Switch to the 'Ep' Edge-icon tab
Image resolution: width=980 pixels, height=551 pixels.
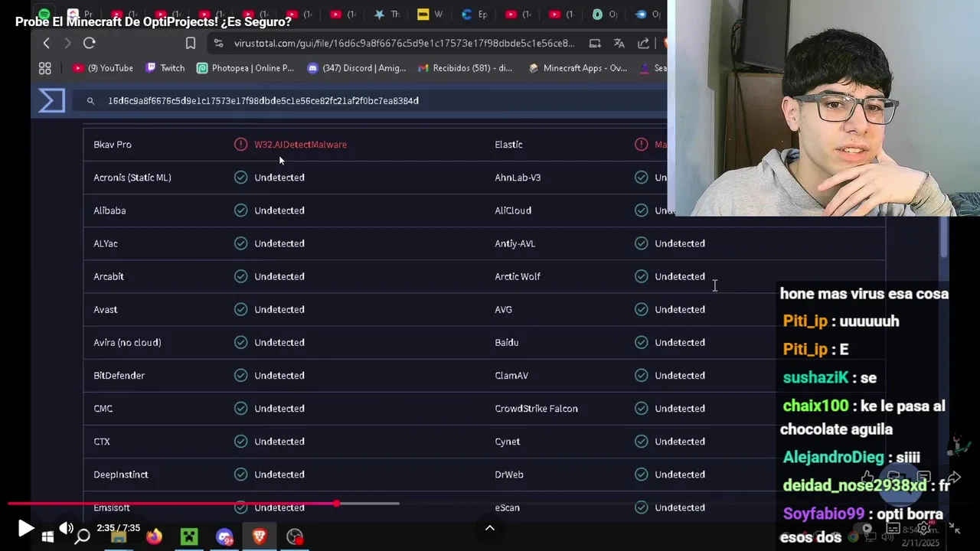click(x=475, y=15)
